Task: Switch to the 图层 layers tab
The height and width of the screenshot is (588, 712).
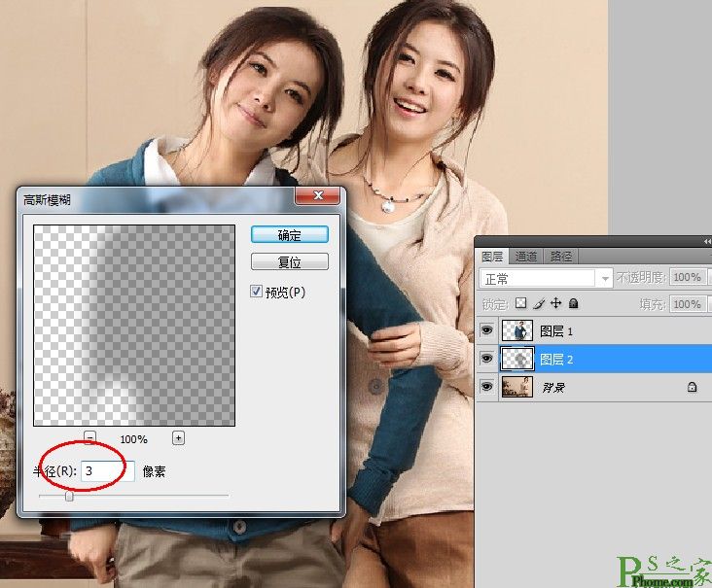Action: tap(492, 257)
